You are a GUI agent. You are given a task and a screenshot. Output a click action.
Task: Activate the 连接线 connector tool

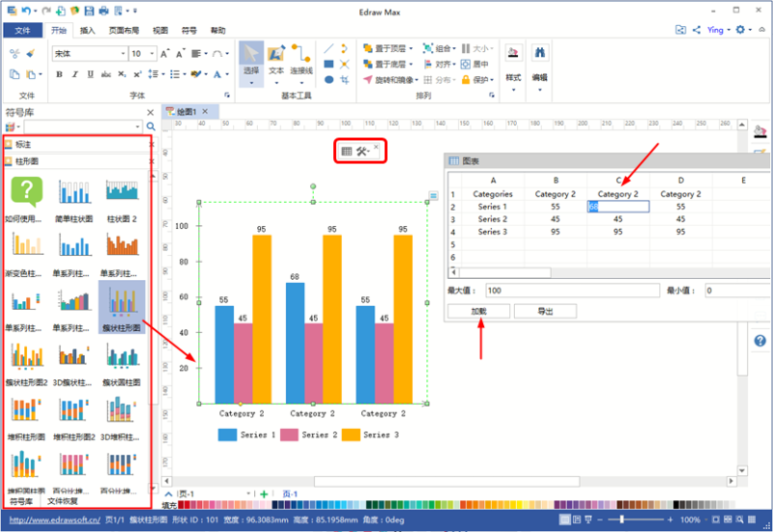pos(301,58)
